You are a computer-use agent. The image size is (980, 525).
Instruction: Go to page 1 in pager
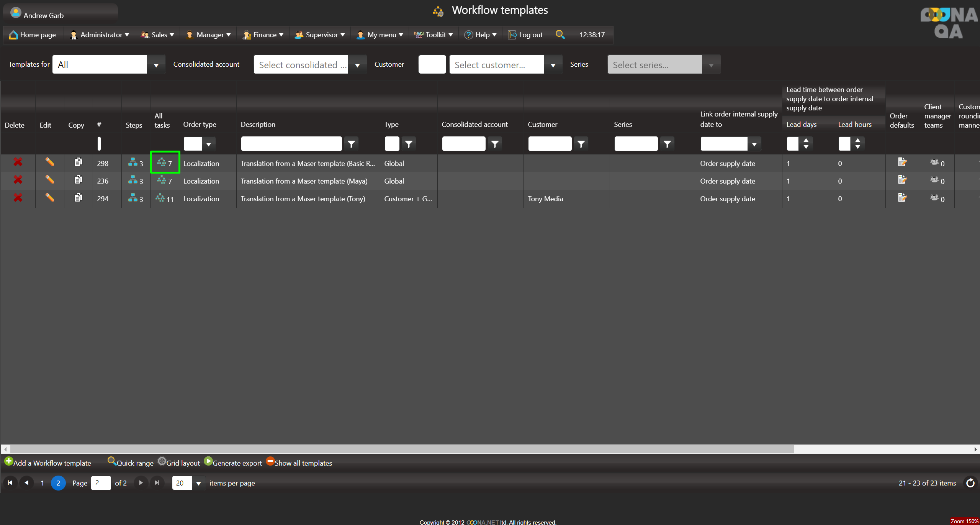42,483
